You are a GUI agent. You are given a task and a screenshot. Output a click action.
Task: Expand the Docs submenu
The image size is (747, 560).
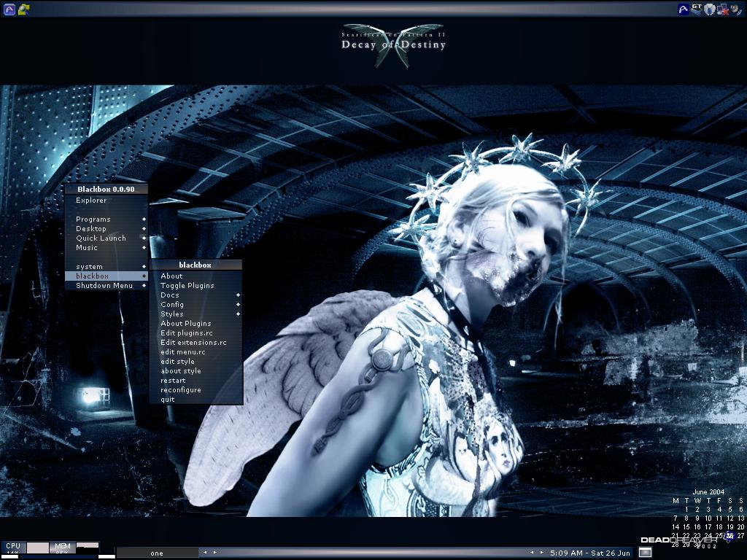click(x=196, y=295)
